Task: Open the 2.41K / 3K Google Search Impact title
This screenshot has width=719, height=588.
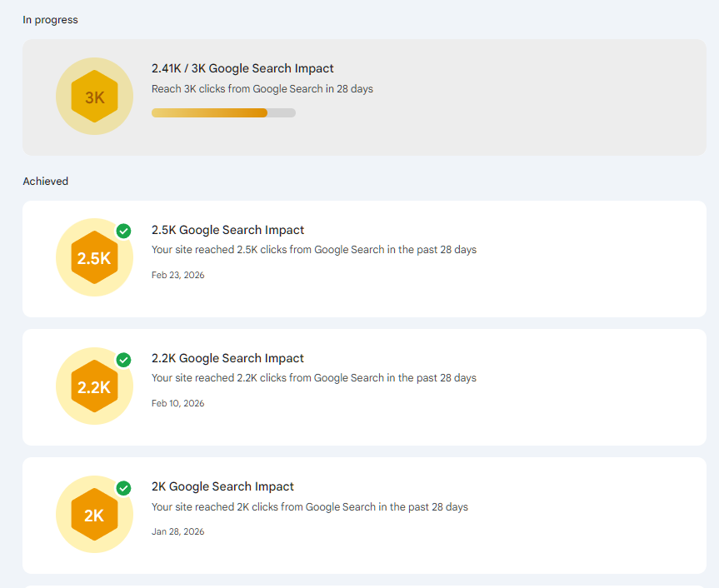Action: point(242,68)
